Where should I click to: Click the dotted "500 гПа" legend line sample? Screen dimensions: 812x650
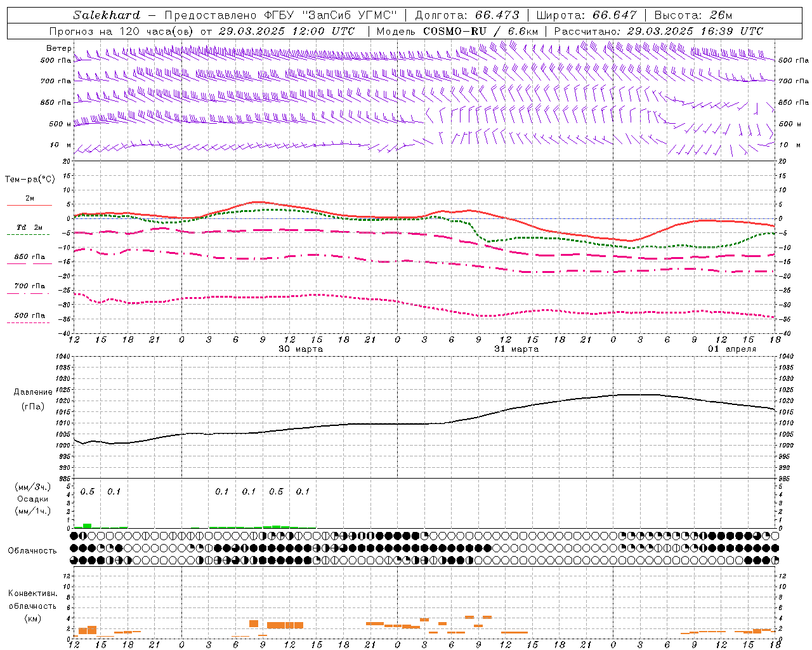tap(28, 323)
